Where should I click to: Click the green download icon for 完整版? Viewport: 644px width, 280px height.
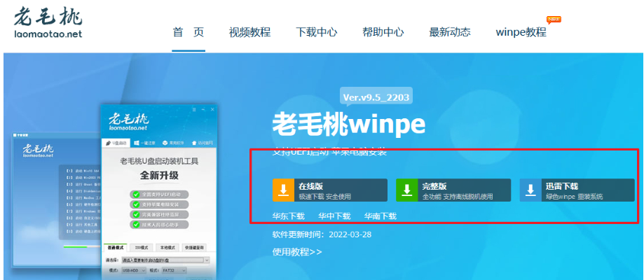[407, 190]
